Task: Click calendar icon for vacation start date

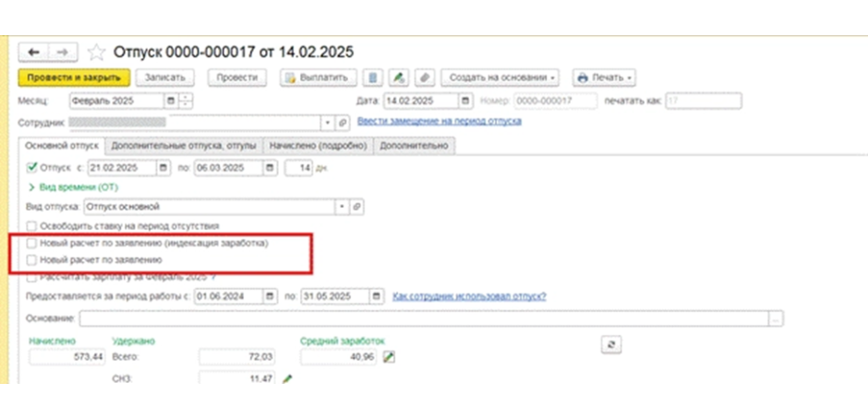Action: click(x=163, y=168)
